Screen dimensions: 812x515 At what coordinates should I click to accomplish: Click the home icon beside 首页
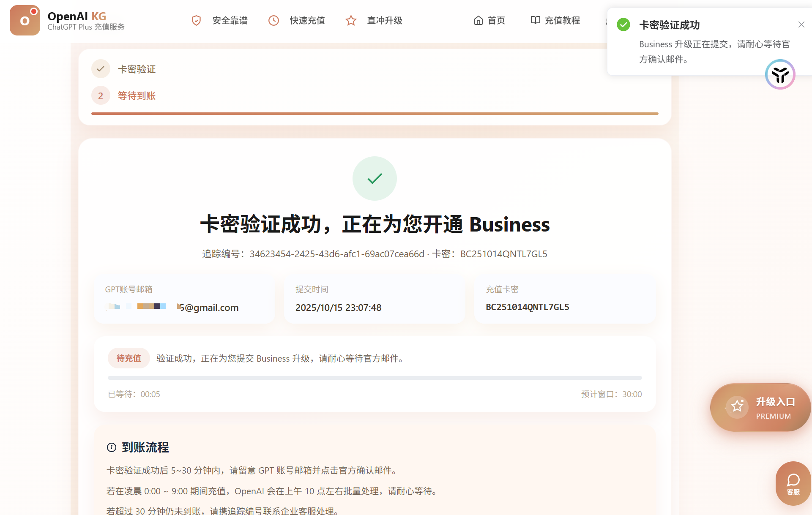coord(478,20)
